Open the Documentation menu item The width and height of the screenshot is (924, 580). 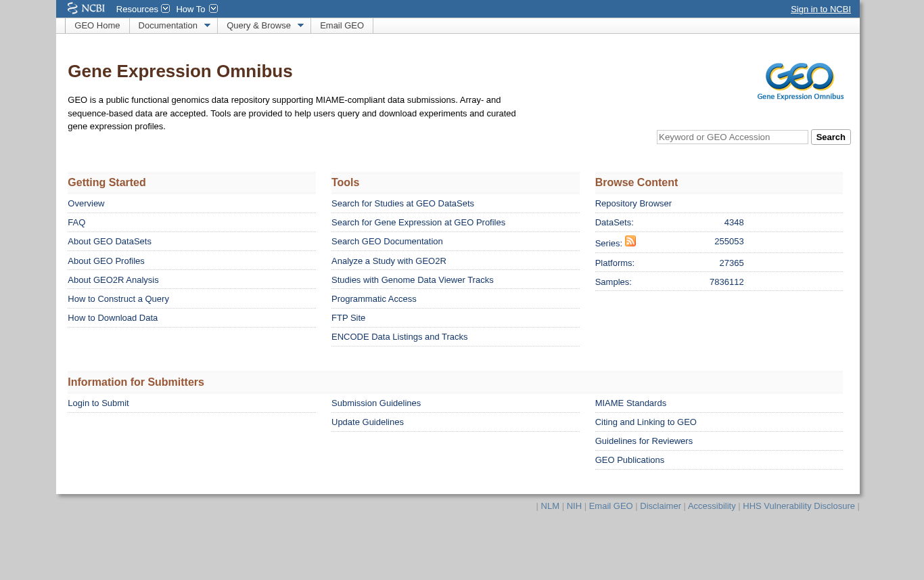168,26
